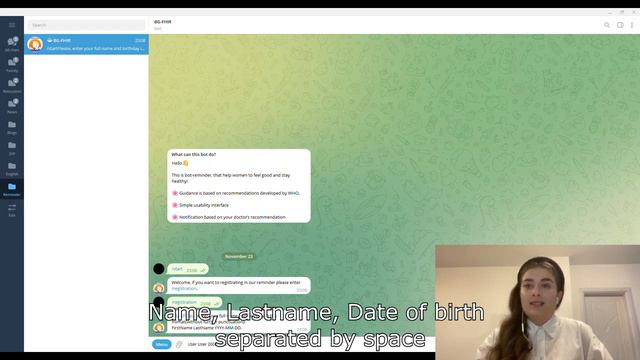Select the sent /start message bubble
This screenshot has width=640, height=360.
(188, 269)
